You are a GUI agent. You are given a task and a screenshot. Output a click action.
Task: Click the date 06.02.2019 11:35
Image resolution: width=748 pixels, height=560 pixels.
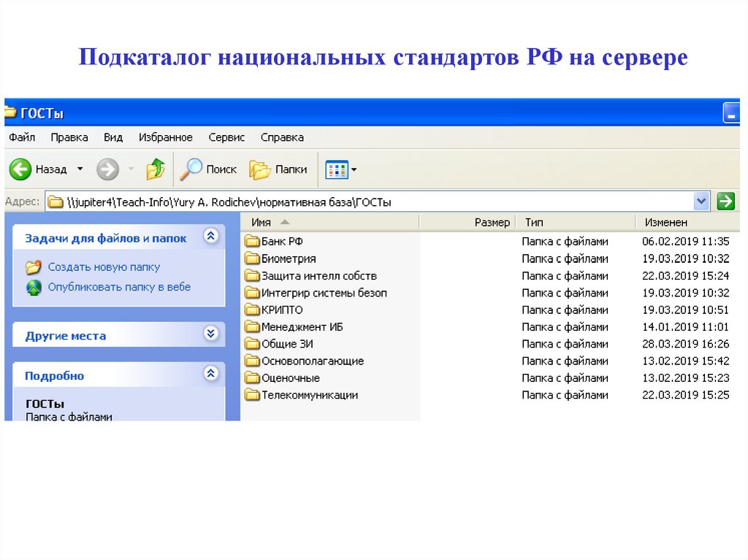pos(685,242)
